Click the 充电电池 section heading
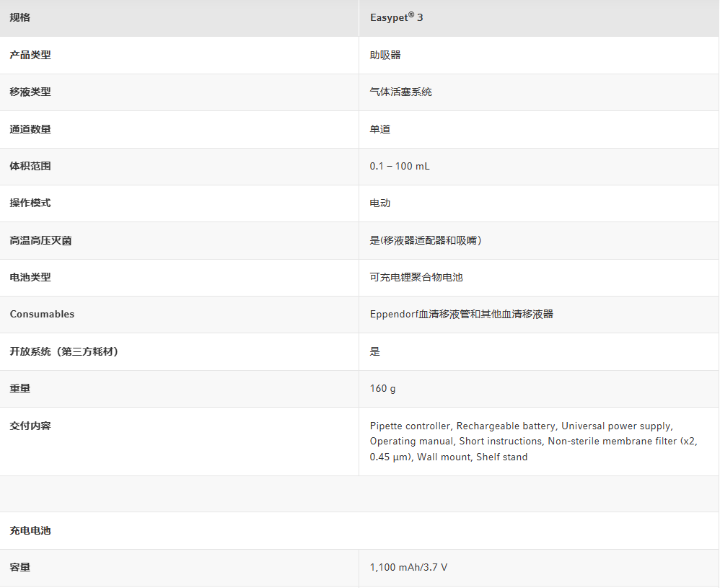 coord(30,530)
